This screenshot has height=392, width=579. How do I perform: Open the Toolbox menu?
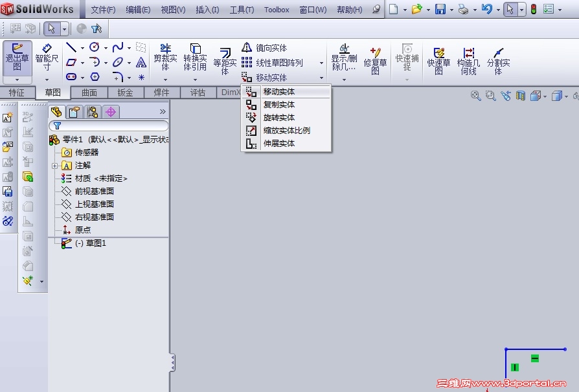coord(277,10)
